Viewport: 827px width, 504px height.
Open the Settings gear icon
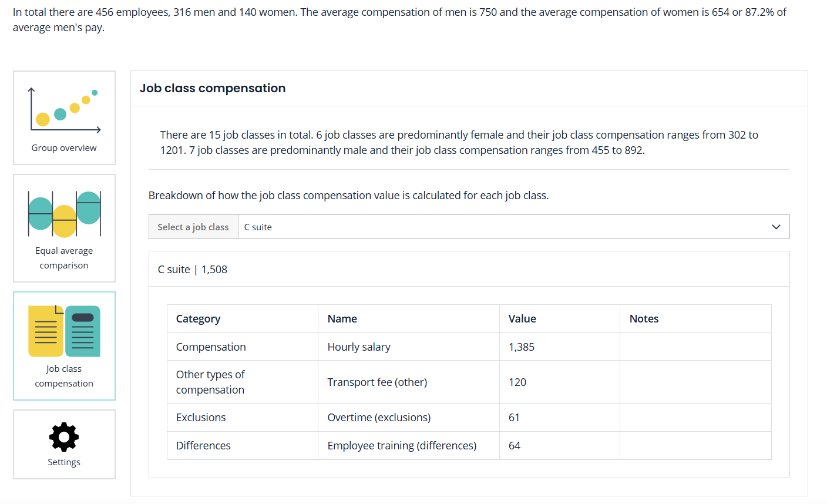(x=64, y=436)
